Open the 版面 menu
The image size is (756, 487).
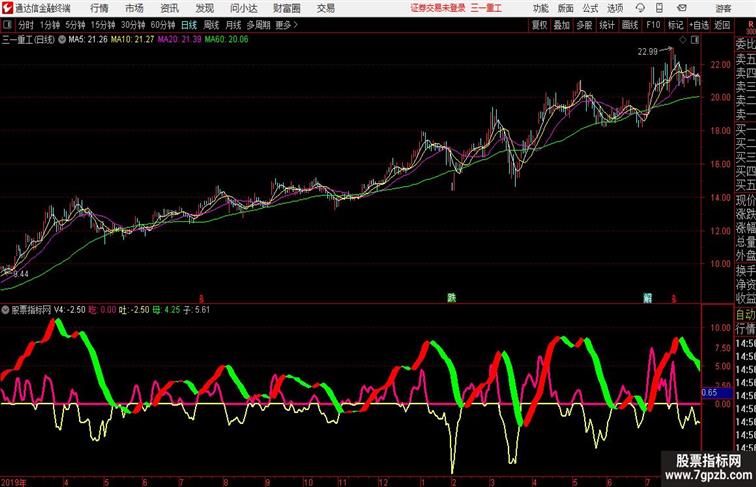(566, 8)
